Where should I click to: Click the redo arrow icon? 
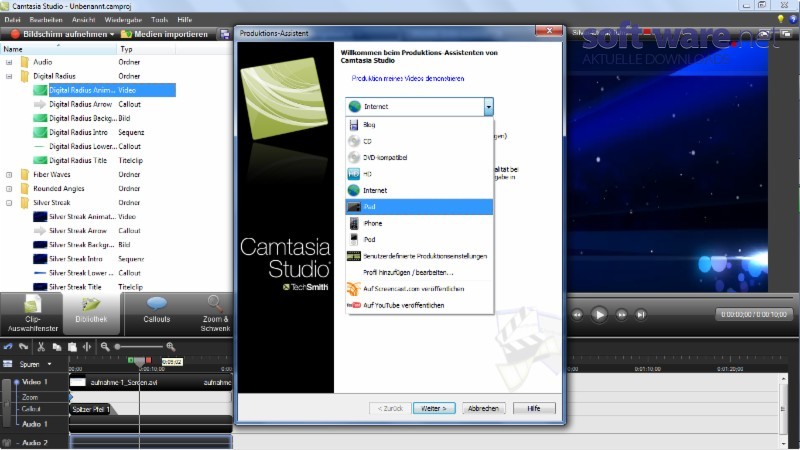point(23,346)
